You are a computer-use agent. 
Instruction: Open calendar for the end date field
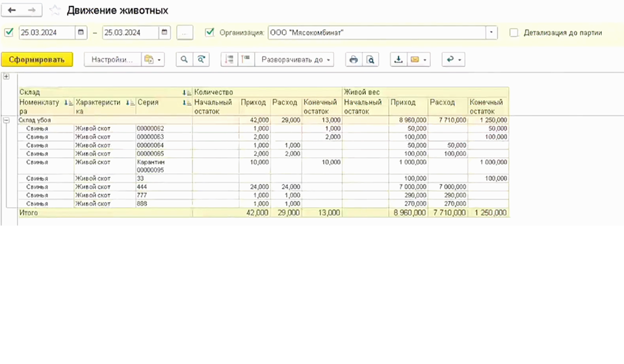coord(164,32)
